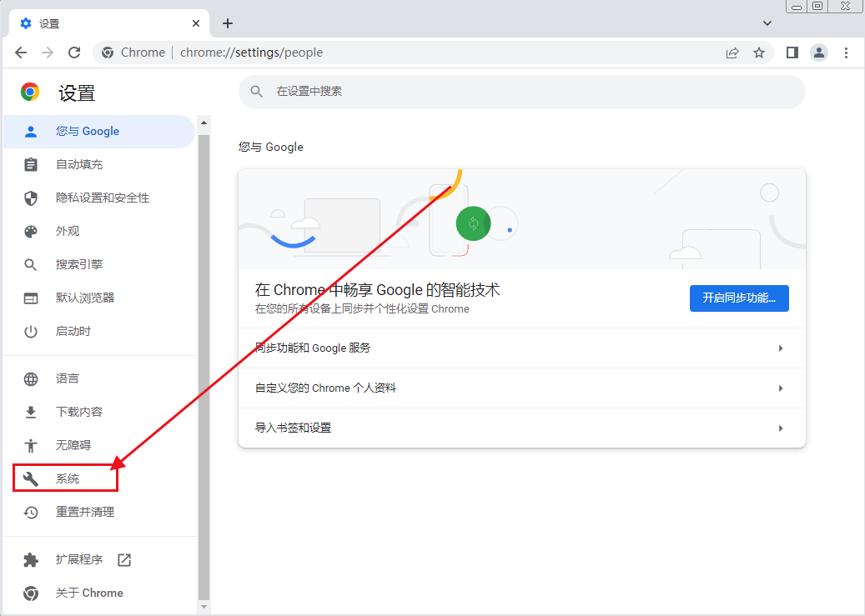Expand 导入书签和设置 row arrow

[x=781, y=428]
